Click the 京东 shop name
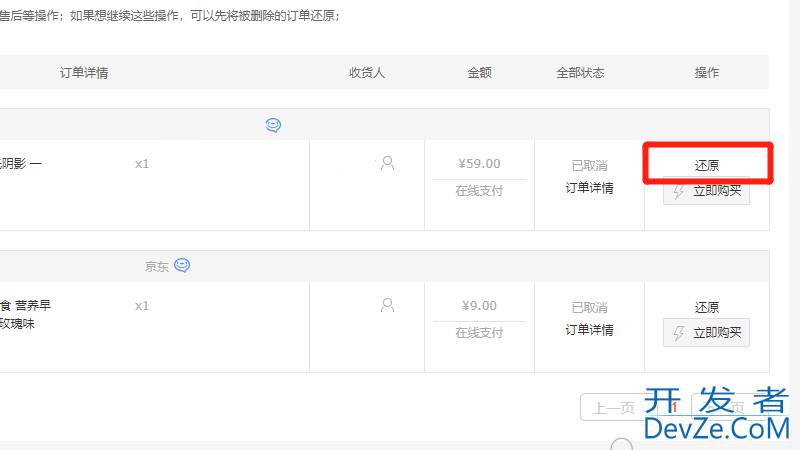The width and height of the screenshot is (800, 450). 157,267
